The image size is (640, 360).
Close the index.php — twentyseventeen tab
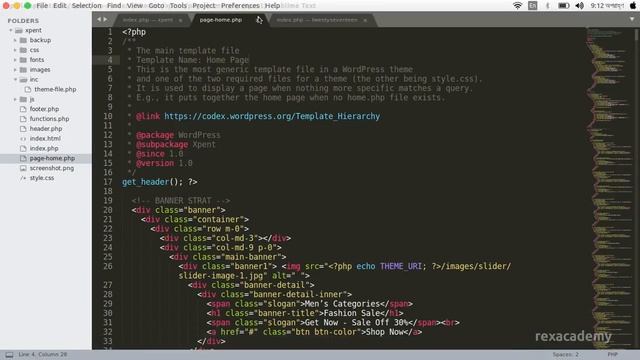coord(365,20)
